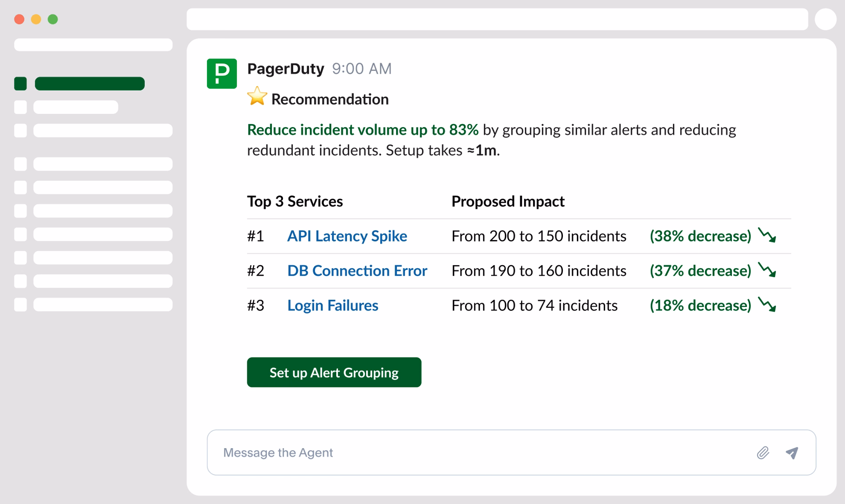Image resolution: width=845 pixels, height=504 pixels.
Task: Click the paperclip attachment icon
Action: click(x=763, y=452)
